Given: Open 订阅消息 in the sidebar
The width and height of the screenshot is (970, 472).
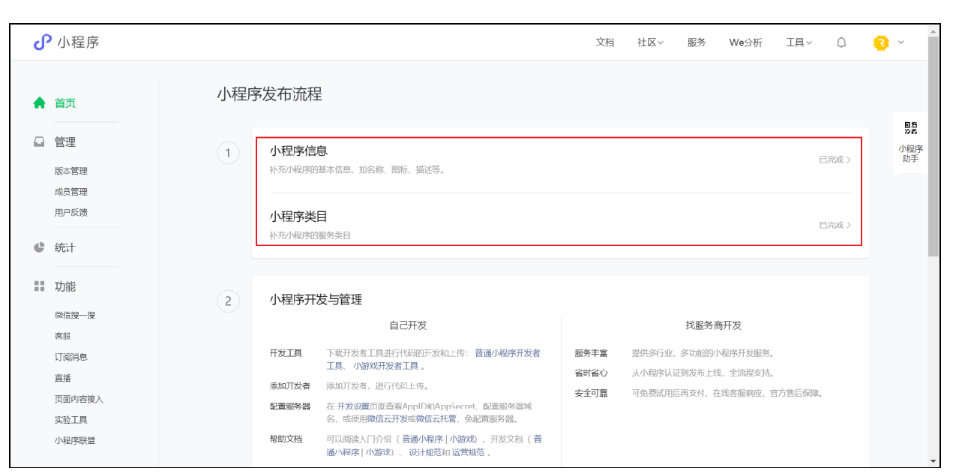Looking at the screenshot, I should coord(71,357).
